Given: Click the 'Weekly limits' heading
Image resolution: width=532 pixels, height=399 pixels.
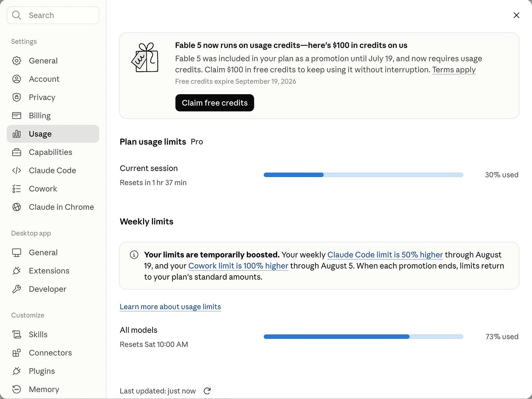Looking at the screenshot, I should 147,222.
